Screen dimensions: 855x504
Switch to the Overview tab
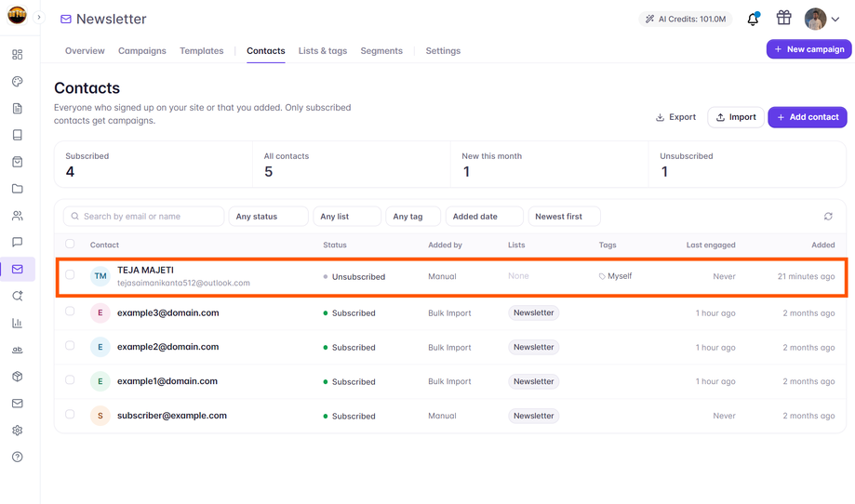(x=85, y=50)
